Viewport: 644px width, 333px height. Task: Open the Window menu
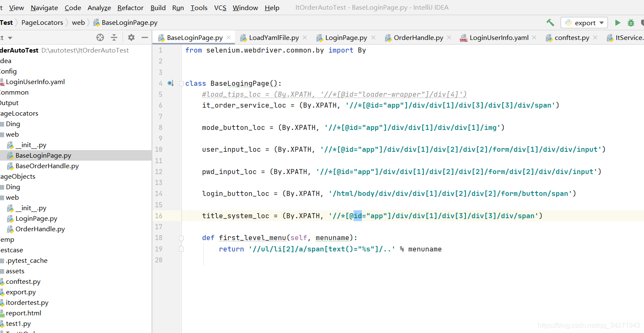click(245, 8)
